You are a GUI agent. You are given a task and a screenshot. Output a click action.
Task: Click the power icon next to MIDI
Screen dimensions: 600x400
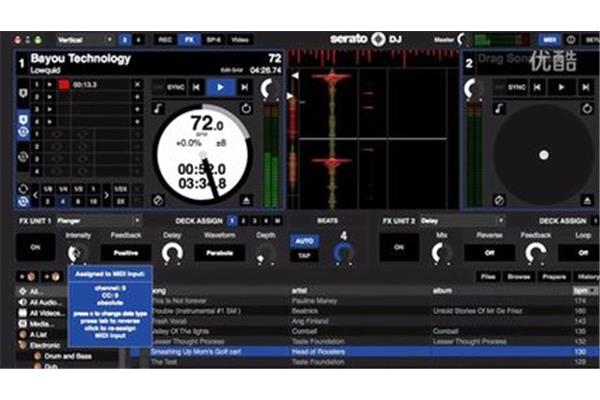[571, 40]
